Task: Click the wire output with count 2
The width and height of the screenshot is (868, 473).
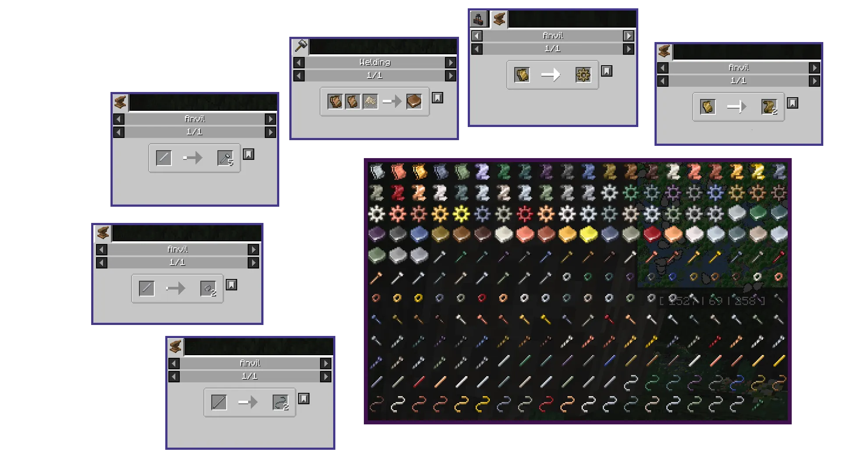Action: [281, 402]
